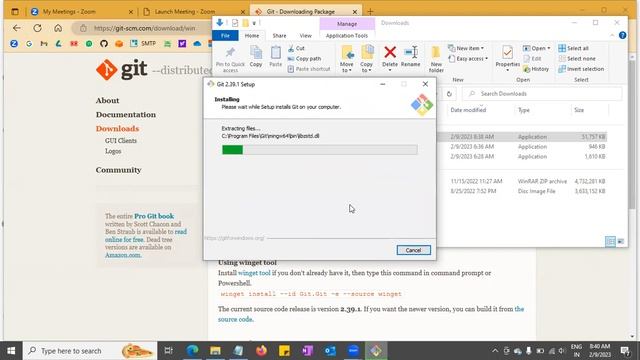Open the Windows Start menu

pyautogui.click(x=11, y=351)
